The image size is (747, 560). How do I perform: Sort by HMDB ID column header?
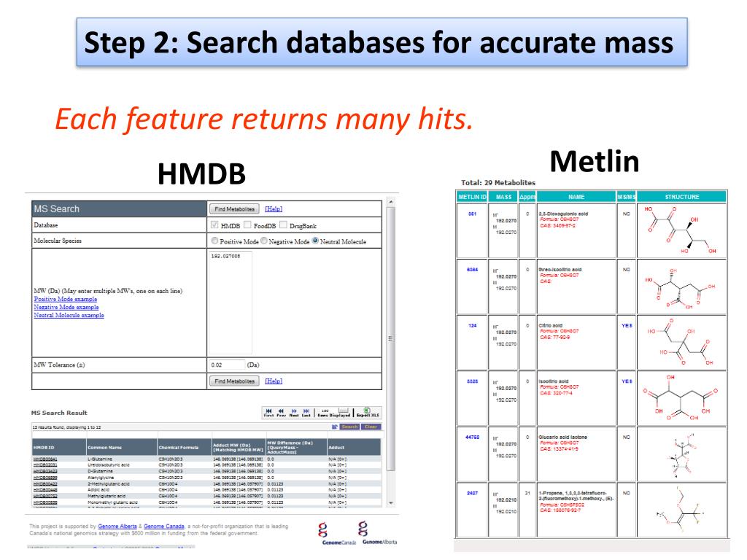click(x=58, y=448)
